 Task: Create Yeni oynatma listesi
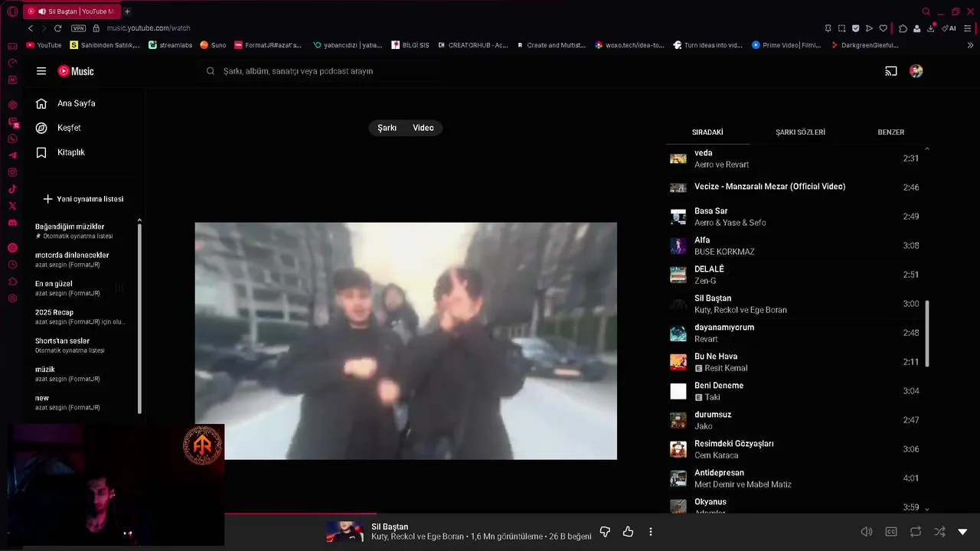pos(83,199)
